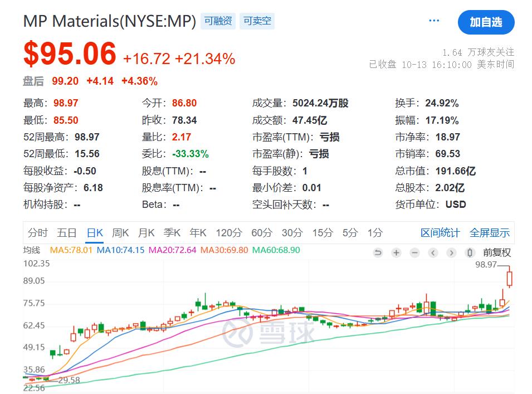Viewport: 532px width, 394px height.
Task: Open the 全屏显示 link
Action: pos(490,233)
